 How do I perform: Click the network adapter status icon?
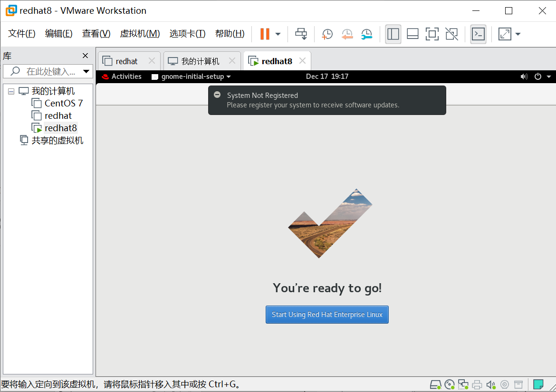pyautogui.click(x=463, y=384)
